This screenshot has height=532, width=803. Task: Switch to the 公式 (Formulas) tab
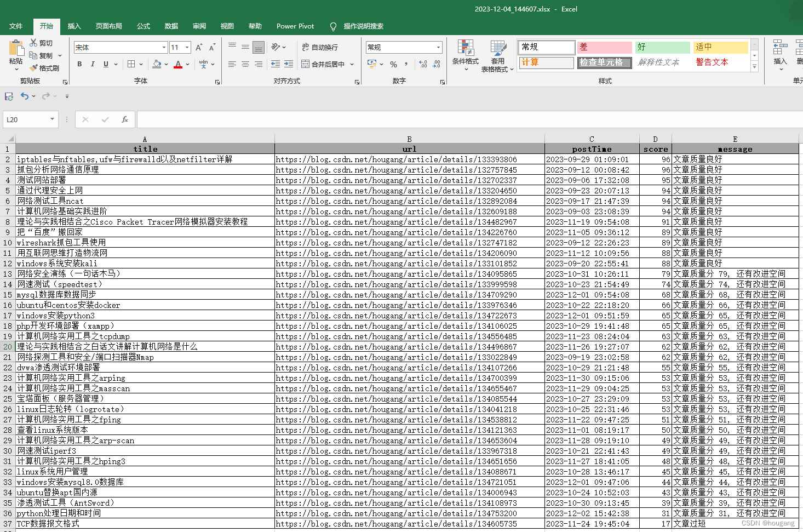144,26
